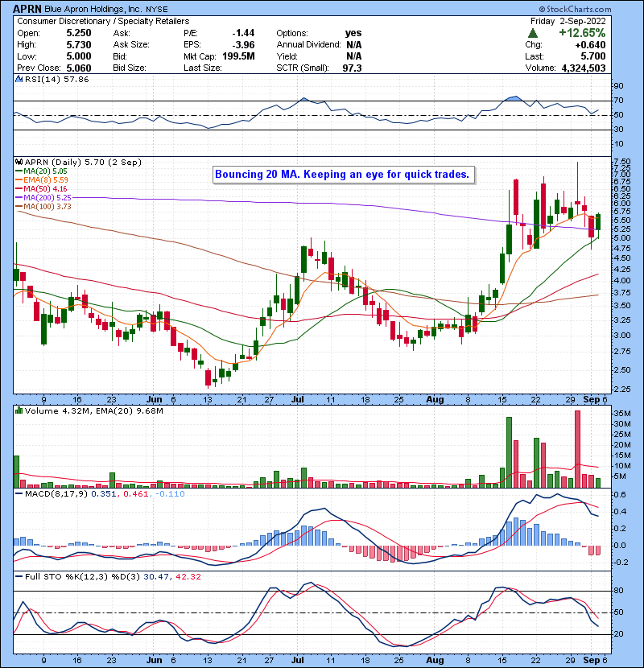The height and width of the screenshot is (668, 644).
Task: Click the 2.25 price axis label
Action: click(622, 389)
